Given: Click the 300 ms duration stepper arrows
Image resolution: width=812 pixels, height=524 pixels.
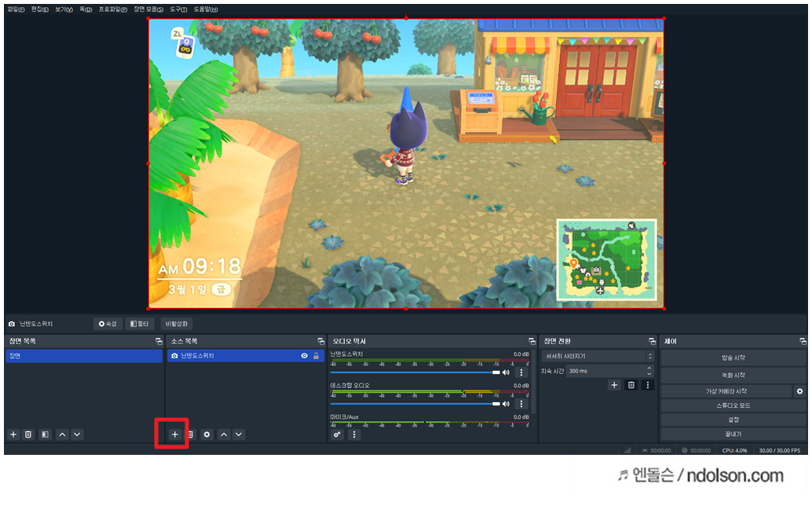Looking at the screenshot, I should click(x=649, y=371).
